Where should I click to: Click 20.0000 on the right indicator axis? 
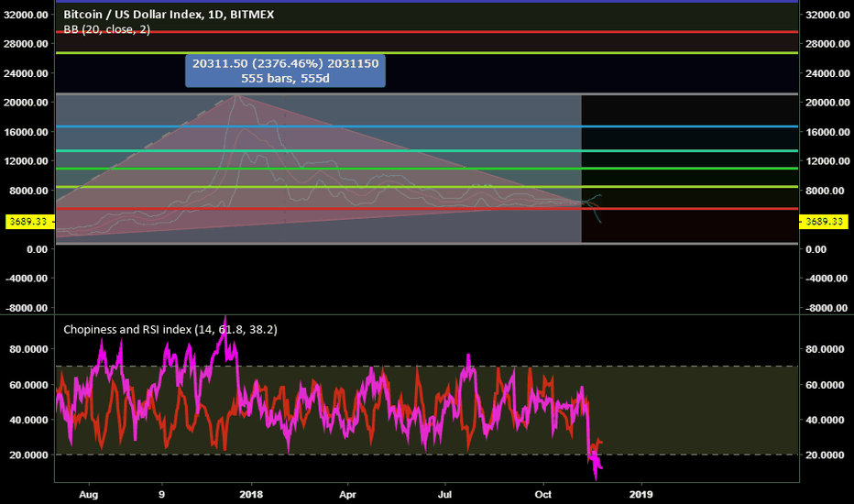point(825,455)
